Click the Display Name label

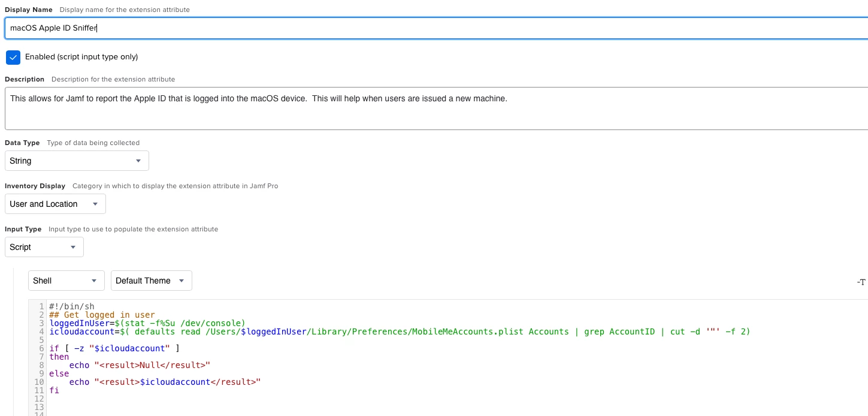pyautogui.click(x=29, y=10)
